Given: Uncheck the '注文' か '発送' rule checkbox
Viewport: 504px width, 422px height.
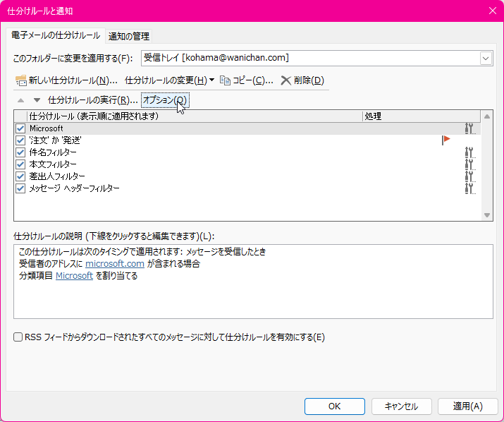Looking at the screenshot, I should (x=20, y=140).
